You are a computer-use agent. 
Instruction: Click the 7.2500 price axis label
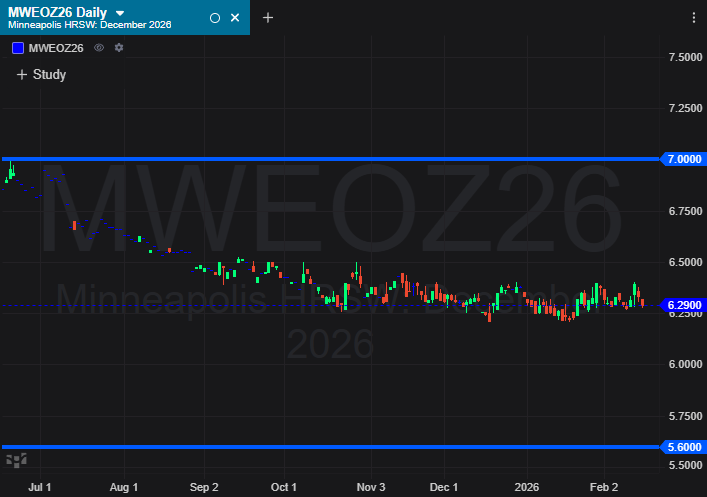coord(685,108)
